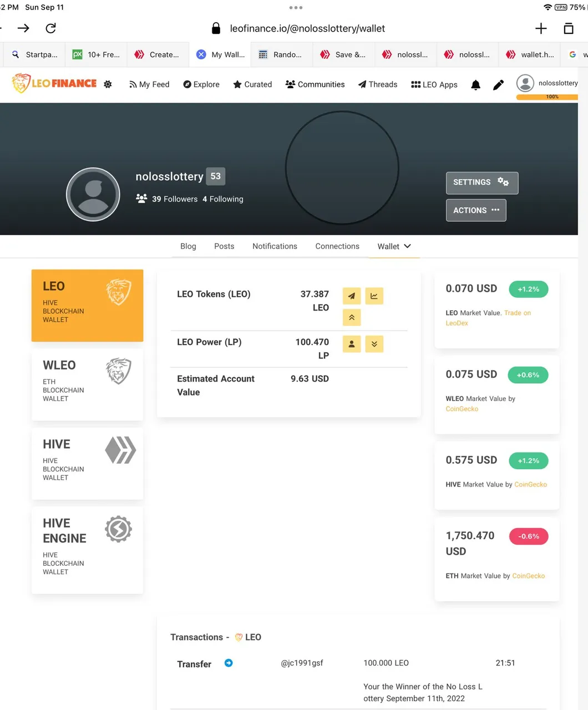Screen dimensions: 588x710
Task: Open the ACTIONS menu button
Action: coord(476,210)
